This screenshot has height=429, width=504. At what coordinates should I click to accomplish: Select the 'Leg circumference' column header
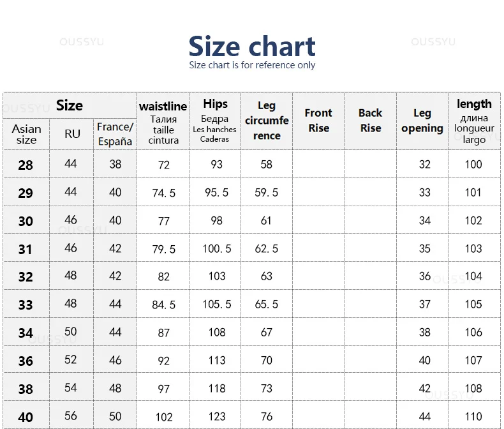tap(267, 121)
